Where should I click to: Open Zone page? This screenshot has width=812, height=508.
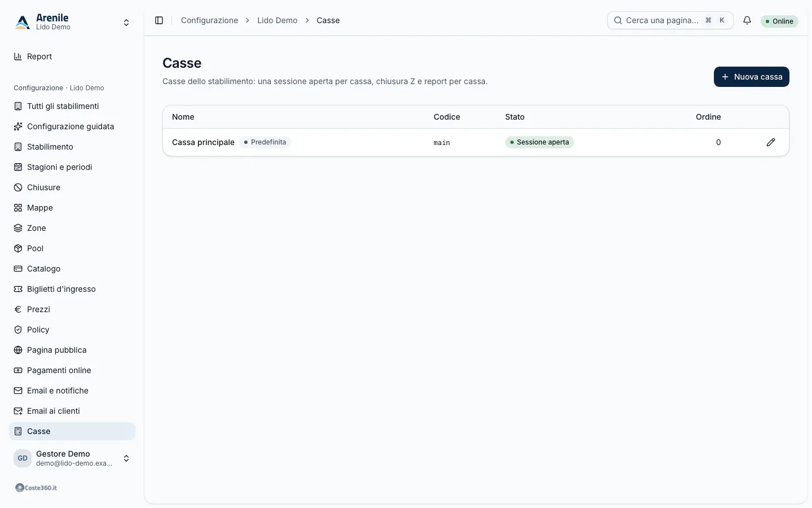(x=72, y=228)
